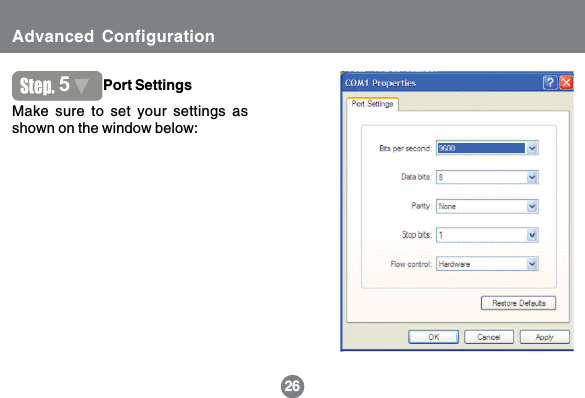This screenshot has width=585, height=398.
Task: Select the Port Settings tab
Action: (372, 104)
